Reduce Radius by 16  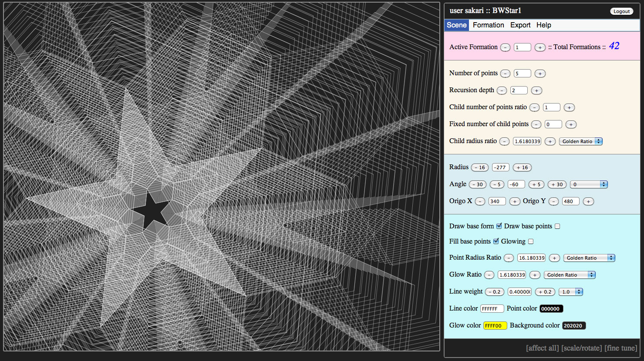[x=480, y=167]
